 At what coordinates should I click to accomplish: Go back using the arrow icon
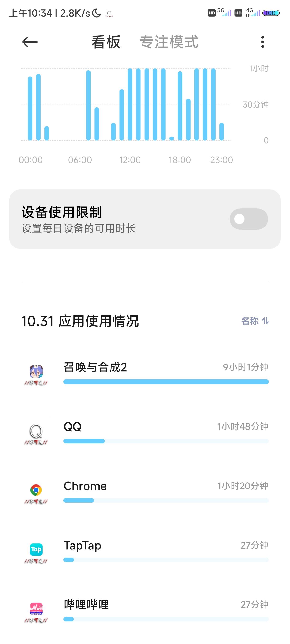coord(30,42)
